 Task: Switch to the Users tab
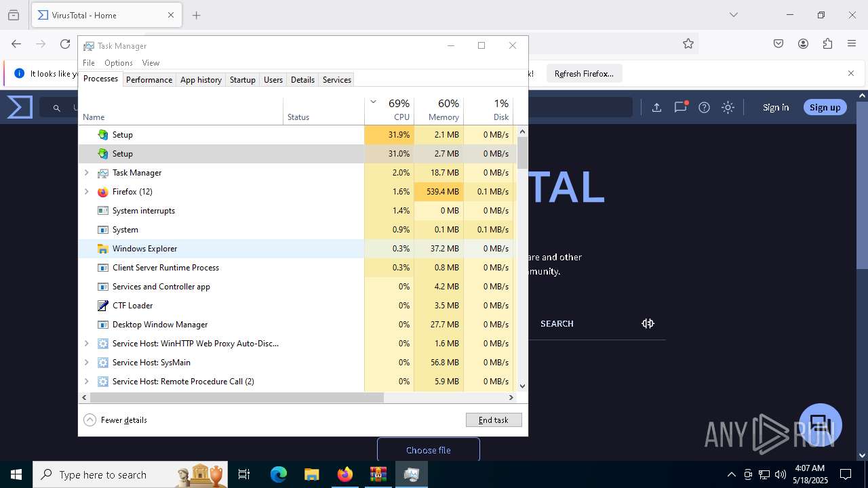273,80
